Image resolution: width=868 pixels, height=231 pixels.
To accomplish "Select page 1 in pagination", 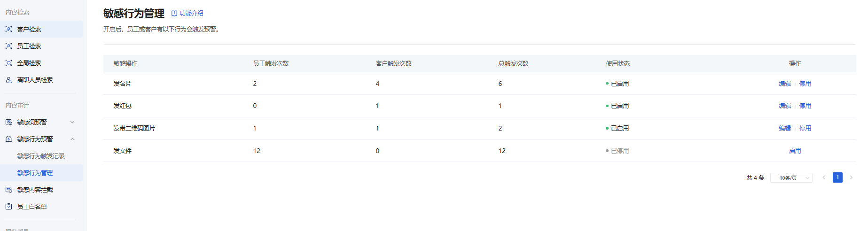I will click(x=837, y=177).
